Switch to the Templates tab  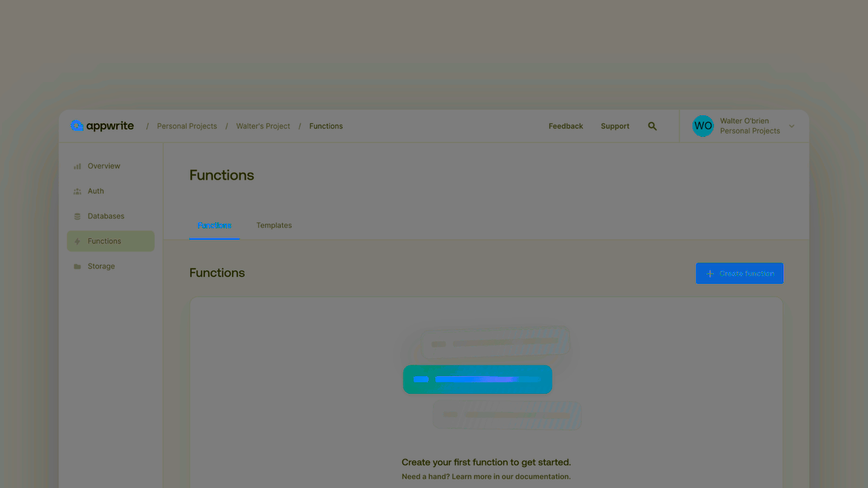tap(274, 225)
